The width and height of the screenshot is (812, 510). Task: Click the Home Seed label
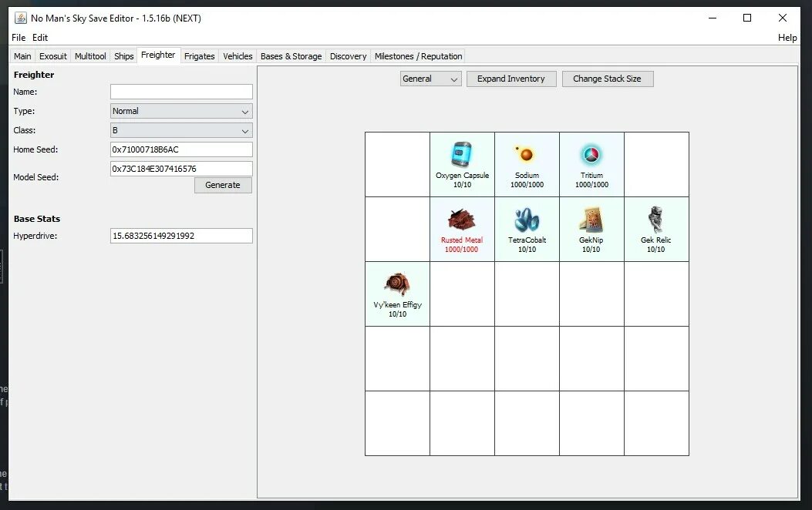click(35, 149)
